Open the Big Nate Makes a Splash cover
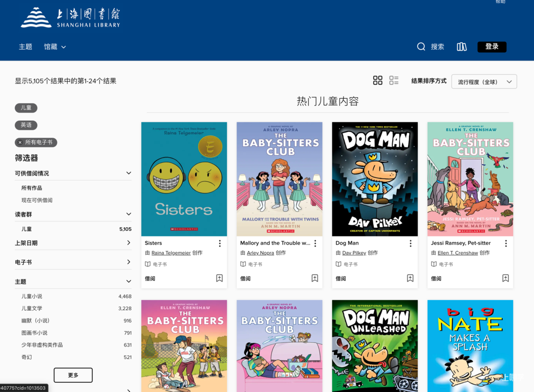 [x=470, y=346]
